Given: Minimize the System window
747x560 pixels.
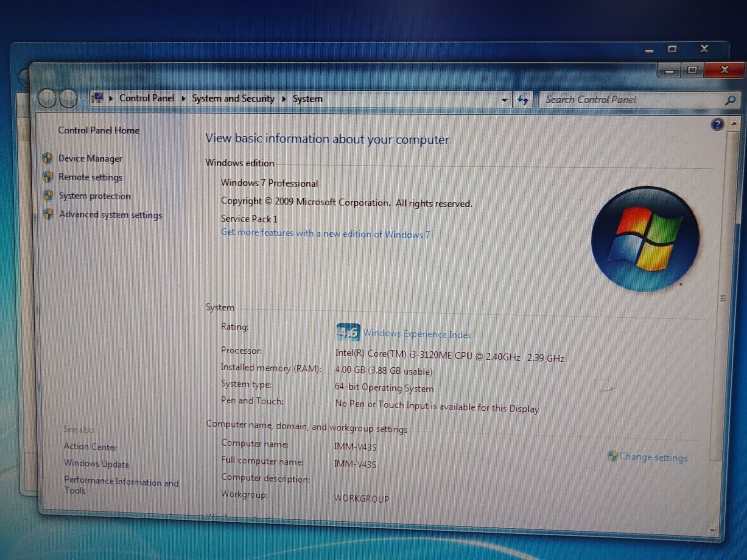Looking at the screenshot, I should tap(669, 71).
